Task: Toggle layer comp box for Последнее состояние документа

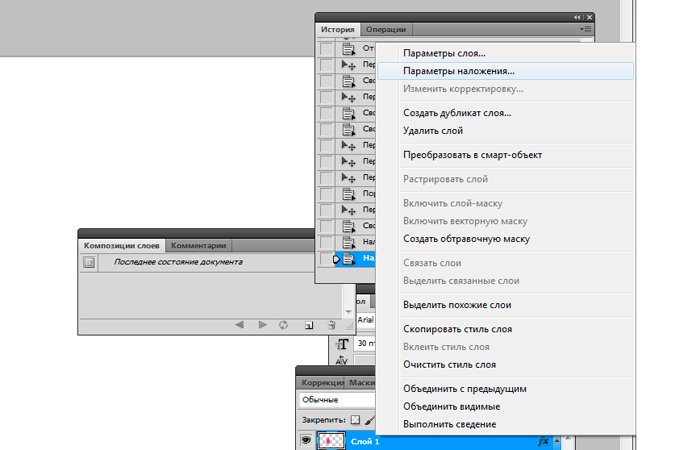Action: [88, 263]
